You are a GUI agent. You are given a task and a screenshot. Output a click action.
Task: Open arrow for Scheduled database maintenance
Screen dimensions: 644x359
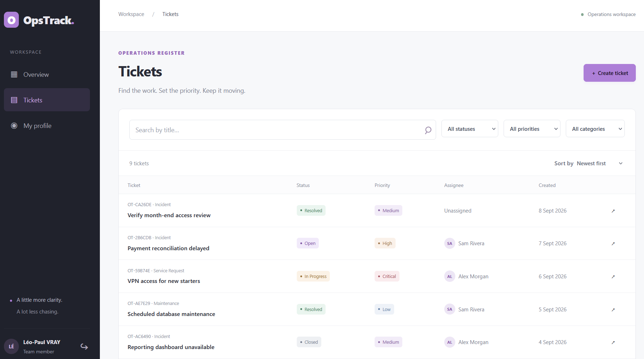[x=613, y=310]
